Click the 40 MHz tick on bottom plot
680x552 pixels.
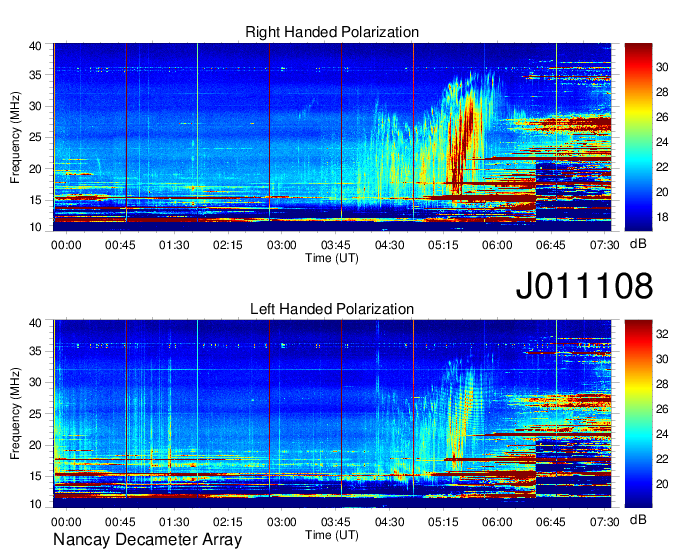[x=35, y=323]
